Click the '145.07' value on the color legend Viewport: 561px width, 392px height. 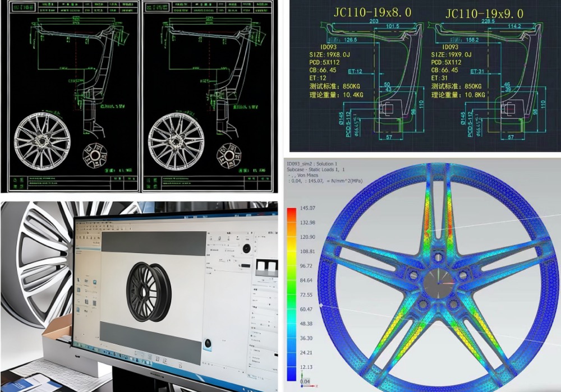(x=307, y=208)
